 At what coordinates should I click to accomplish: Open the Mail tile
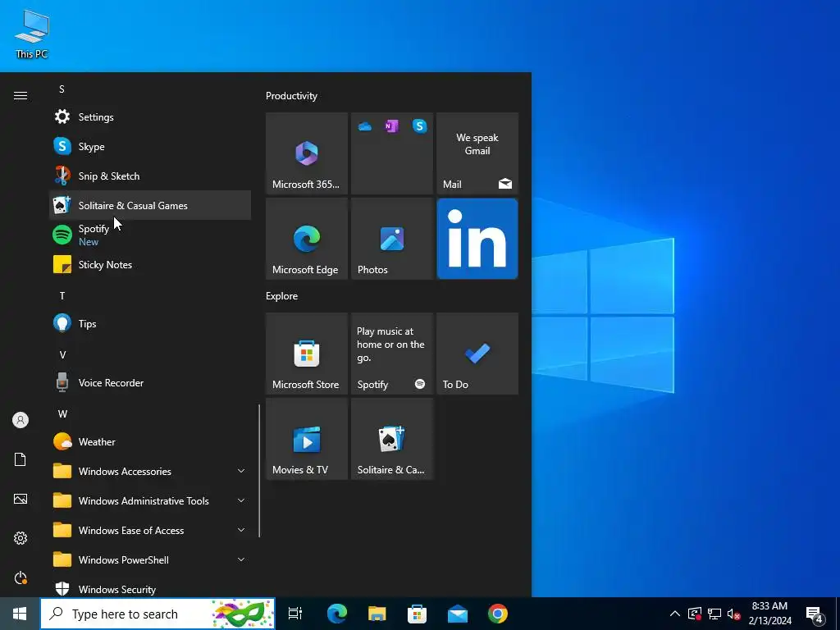click(x=477, y=153)
